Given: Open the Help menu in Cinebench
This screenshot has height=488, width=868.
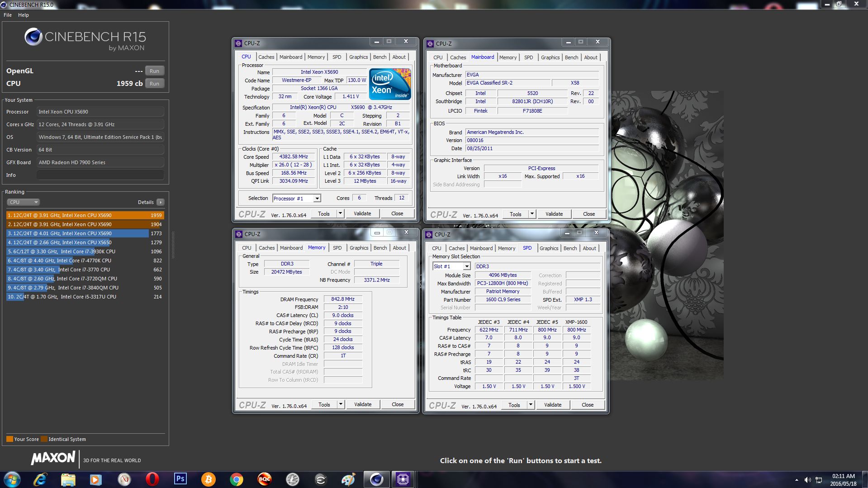Looking at the screenshot, I should pos(23,15).
